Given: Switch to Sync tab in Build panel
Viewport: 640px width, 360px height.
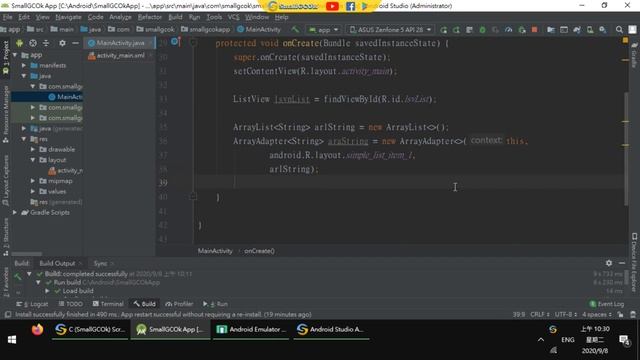Looking at the screenshot, I should pos(100,263).
